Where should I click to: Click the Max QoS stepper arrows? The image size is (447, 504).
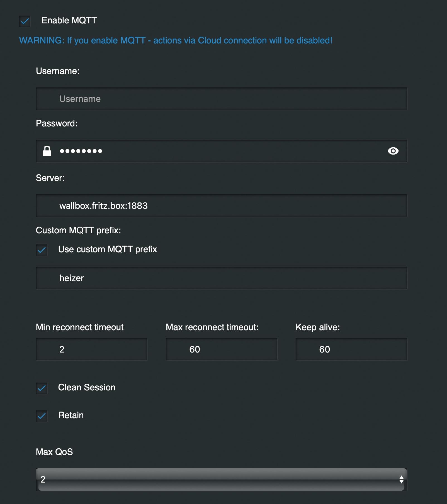click(x=401, y=479)
